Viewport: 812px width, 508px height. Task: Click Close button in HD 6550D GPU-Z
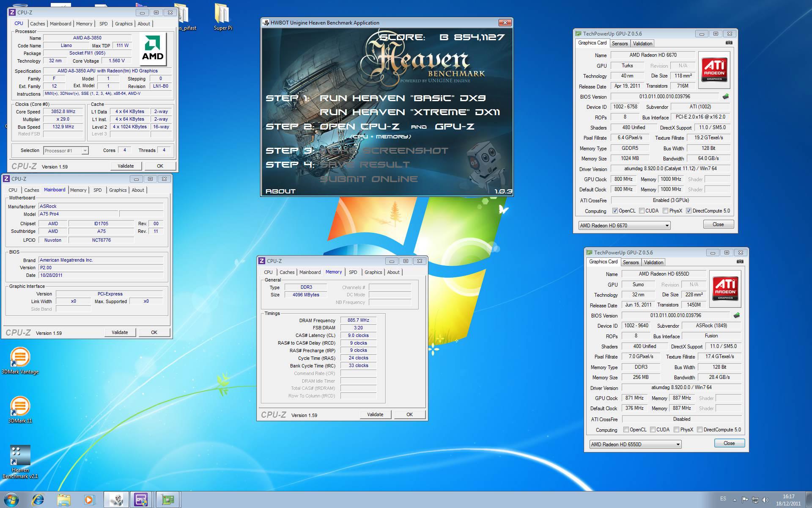729,443
